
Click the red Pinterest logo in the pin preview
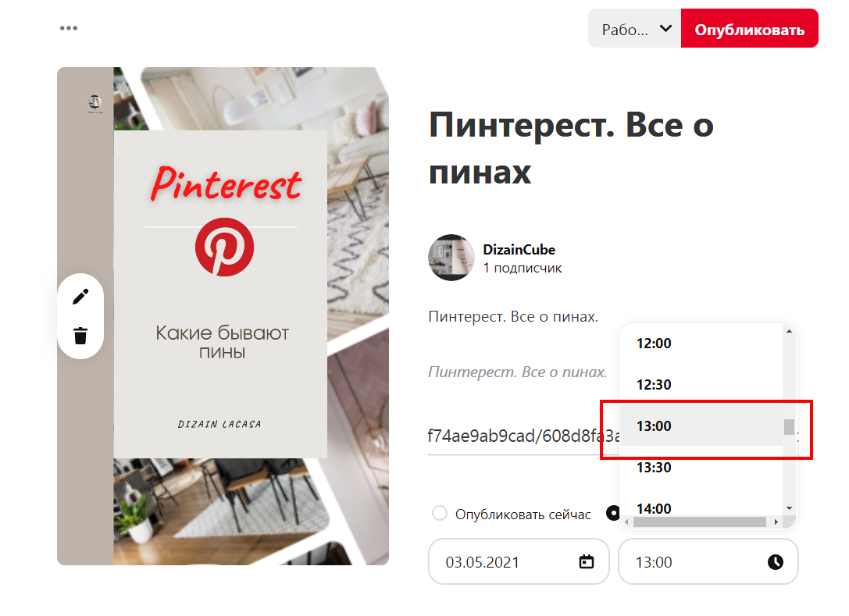click(x=224, y=247)
